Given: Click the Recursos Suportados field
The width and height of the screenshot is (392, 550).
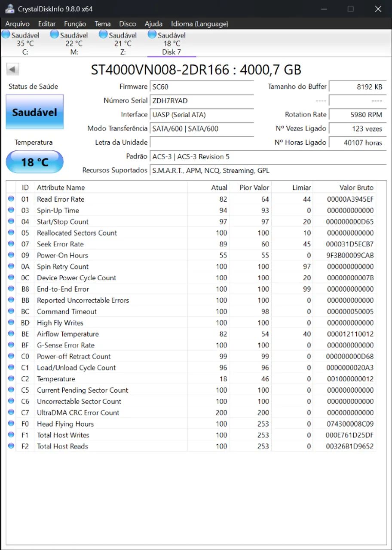Looking at the screenshot, I should tap(268, 170).
